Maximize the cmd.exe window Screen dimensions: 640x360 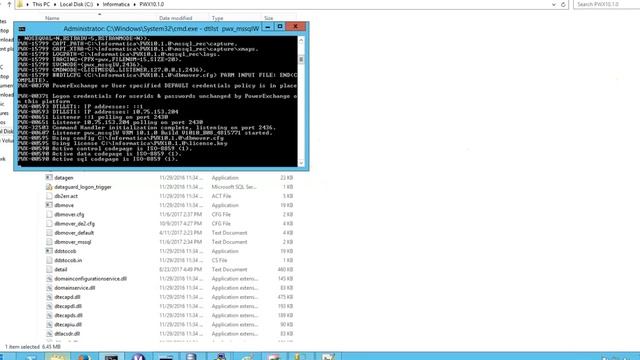(280, 27)
